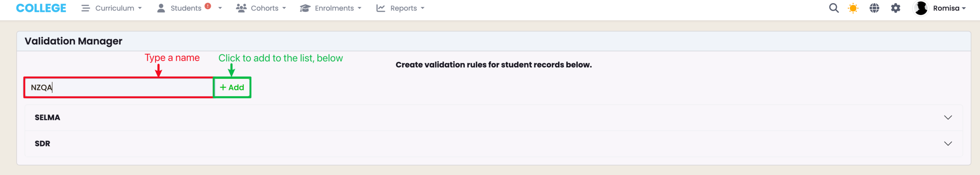Open the globe language icon
The height and width of the screenshot is (175, 980).
[x=874, y=8]
